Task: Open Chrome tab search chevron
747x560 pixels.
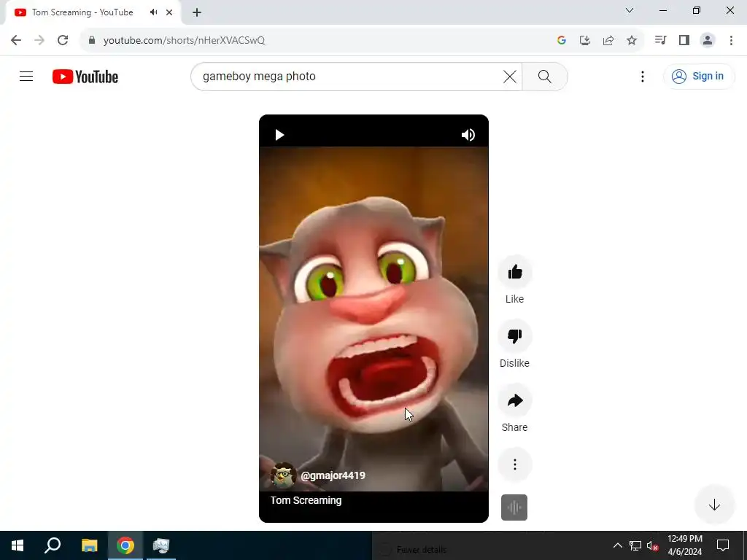Action: pyautogui.click(x=630, y=10)
